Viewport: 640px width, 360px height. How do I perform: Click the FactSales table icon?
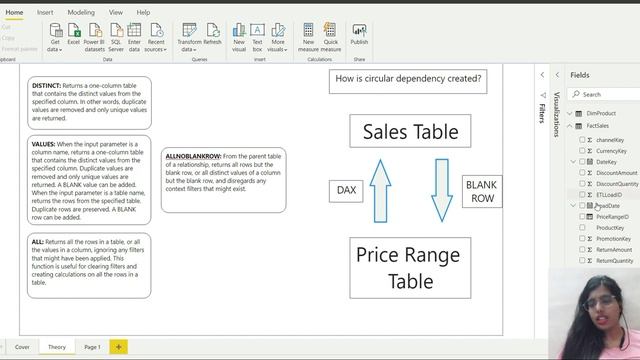[x=579, y=126]
